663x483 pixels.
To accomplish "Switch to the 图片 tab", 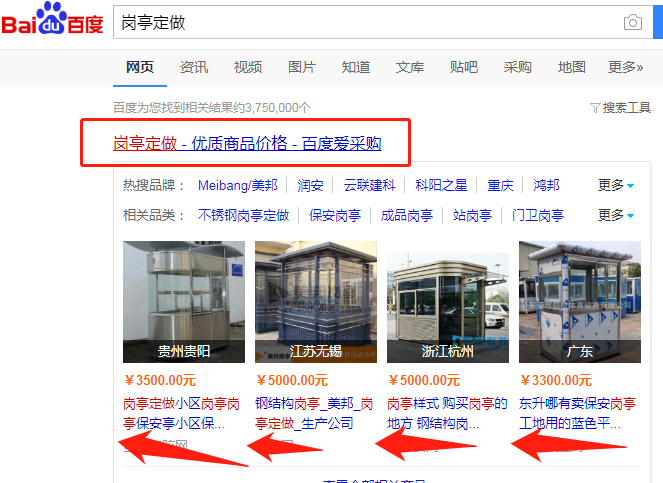I will coord(301,67).
